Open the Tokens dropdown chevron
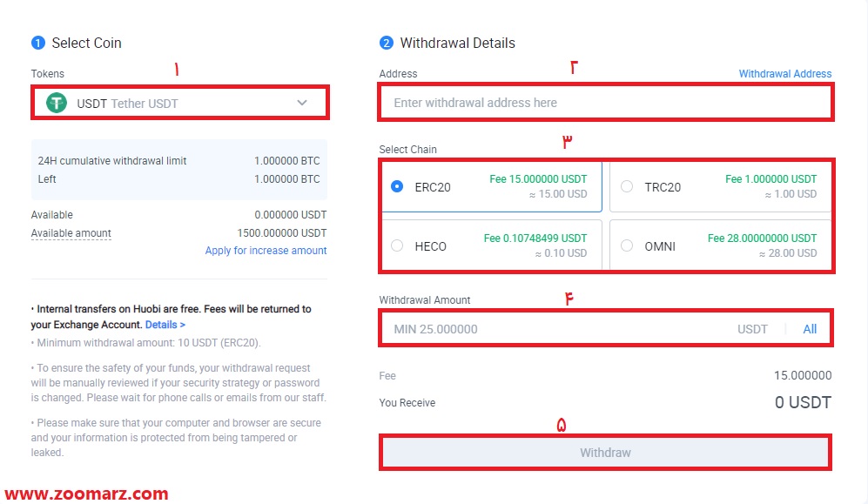868x504 pixels. [x=302, y=103]
